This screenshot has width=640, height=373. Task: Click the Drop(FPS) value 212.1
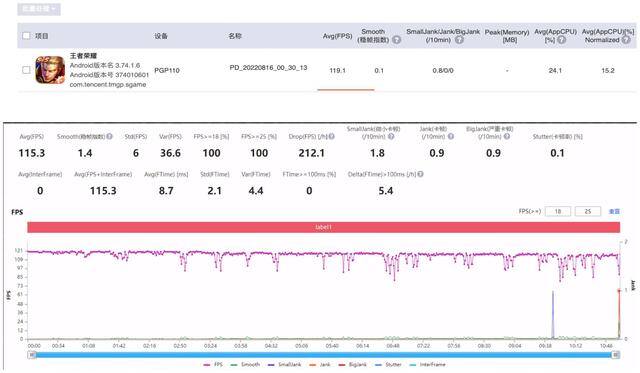[311, 153]
